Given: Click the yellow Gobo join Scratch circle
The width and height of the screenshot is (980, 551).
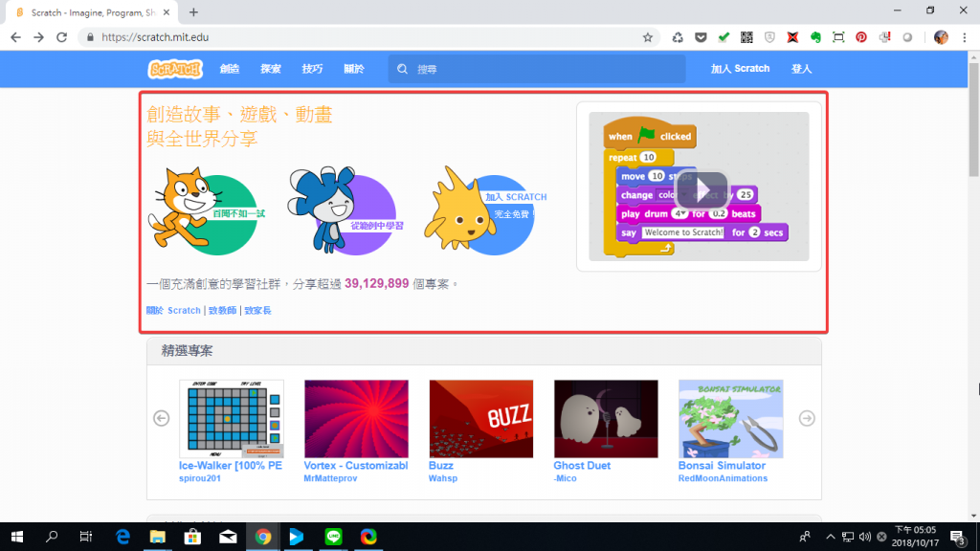Looking at the screenshot, I should coord(484,211).
